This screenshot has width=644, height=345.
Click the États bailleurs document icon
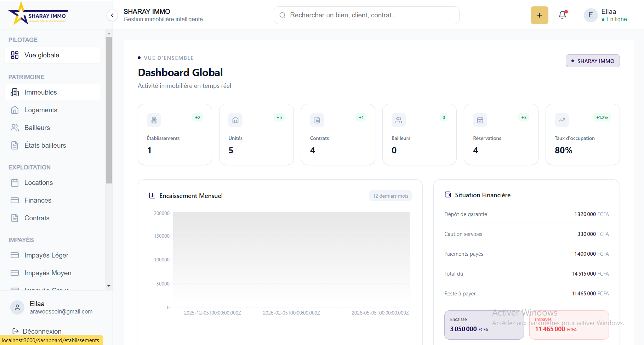tap(15, 145)
